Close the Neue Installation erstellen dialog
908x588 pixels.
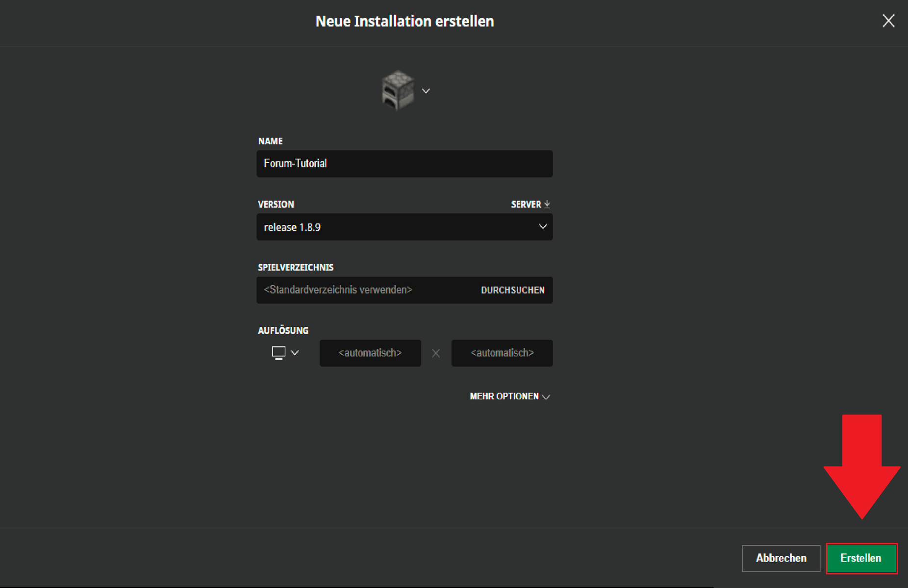[x=888, y=21]
